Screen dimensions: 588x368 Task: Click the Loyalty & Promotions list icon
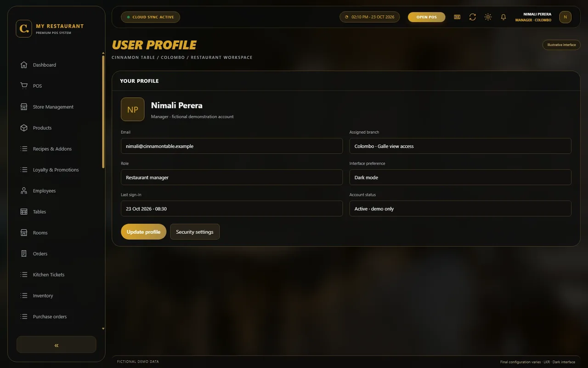[x=24, y=170]
